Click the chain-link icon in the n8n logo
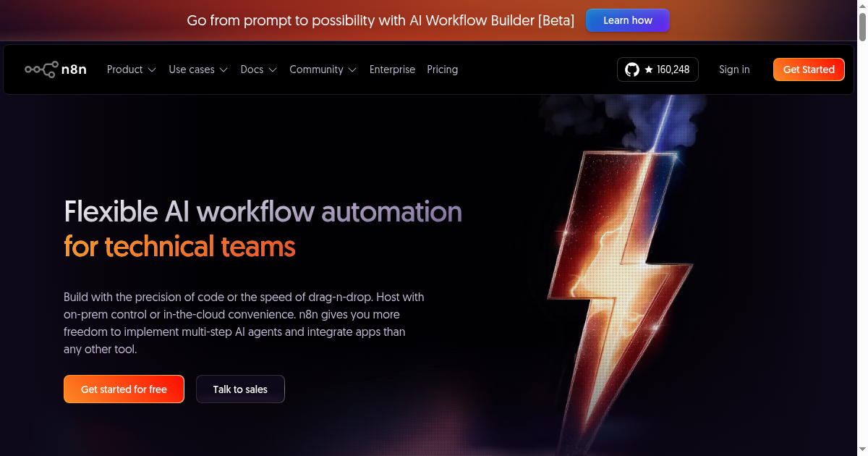The image size is (868, 456). pos(40,69)
